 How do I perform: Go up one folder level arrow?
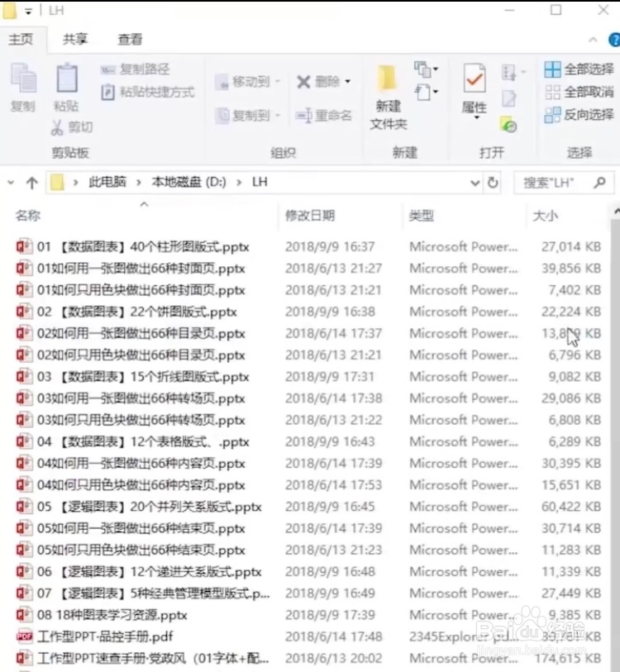click(x=31, y=183)
